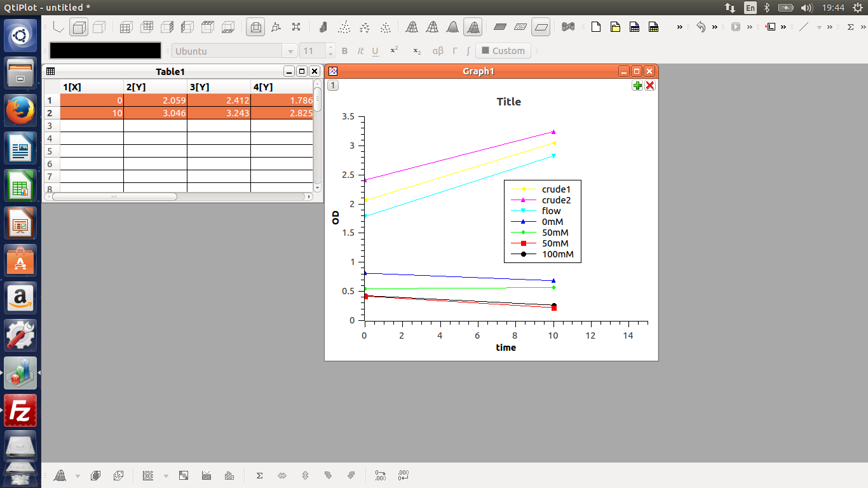Viewport: 868px width, 488px height.
Task: Click the 3D animation icon
Action: click(568, 27)
